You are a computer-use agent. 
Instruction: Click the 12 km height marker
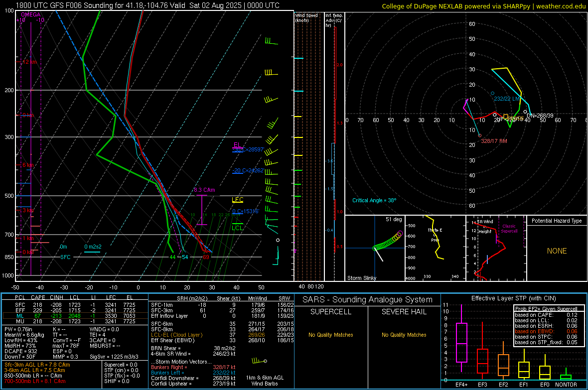(x=29, y=62)
